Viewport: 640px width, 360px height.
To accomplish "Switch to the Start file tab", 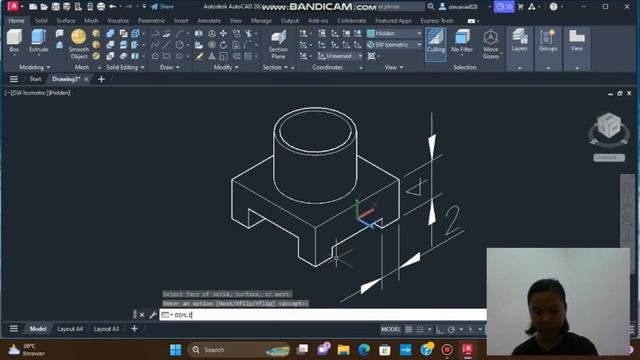I will tap(36, 79).
